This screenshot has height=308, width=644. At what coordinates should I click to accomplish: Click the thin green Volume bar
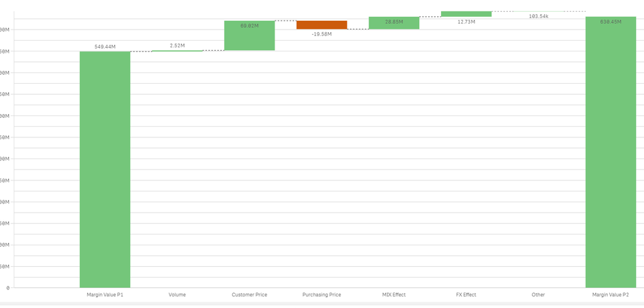click(177, 51)
